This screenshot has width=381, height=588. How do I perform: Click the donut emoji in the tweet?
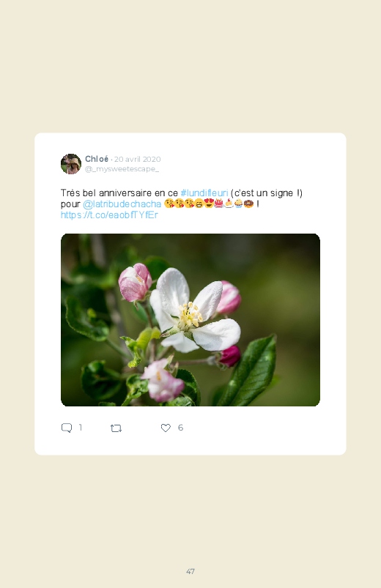pos(248,204)
